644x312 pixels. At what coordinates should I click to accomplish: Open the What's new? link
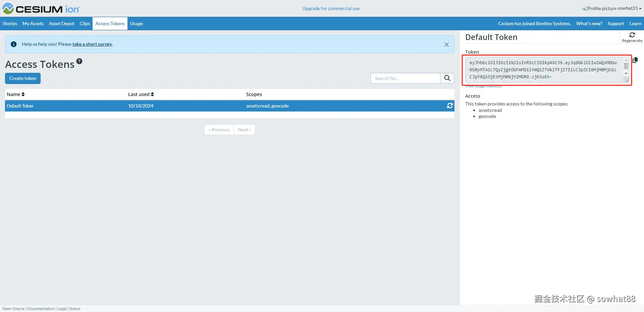tap(589, 24)
